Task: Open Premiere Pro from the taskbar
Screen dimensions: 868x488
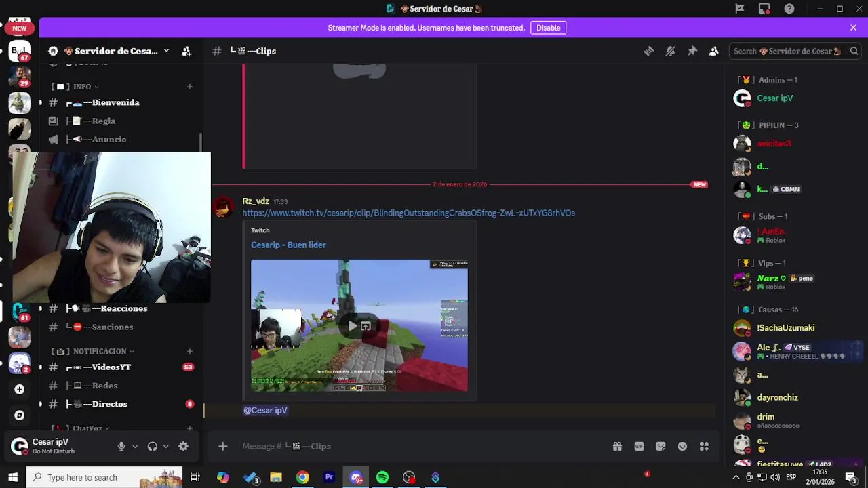Action: pyautogui.click(x=329, y=477)
